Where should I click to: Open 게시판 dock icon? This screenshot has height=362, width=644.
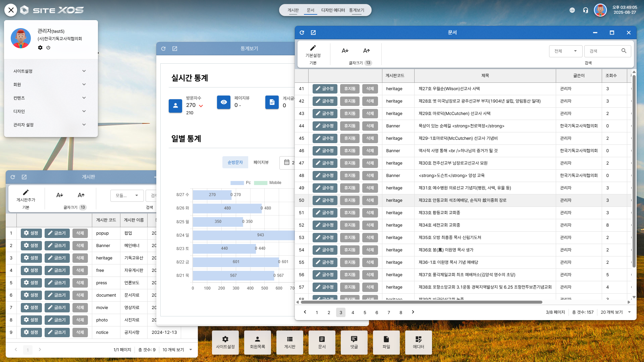[x=290, y=343]
